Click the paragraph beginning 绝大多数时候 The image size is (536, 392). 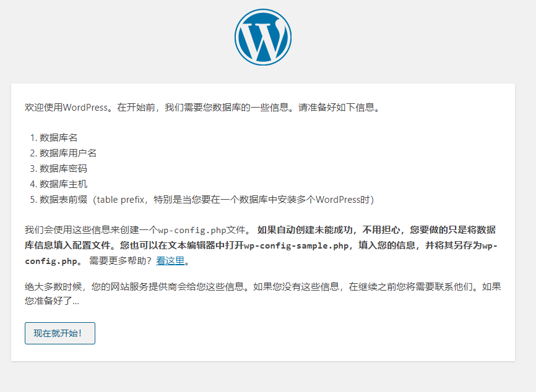pos(263,294)
